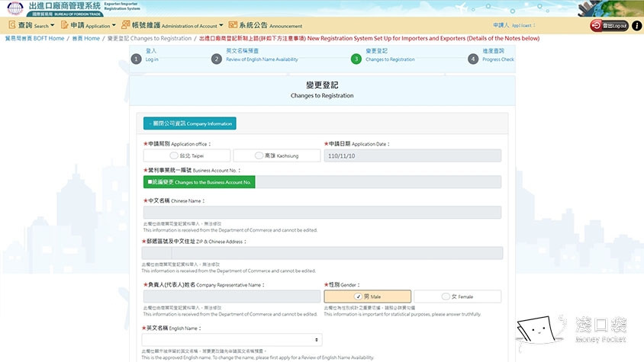Open the red New Registration System notice link
This screenshot has height=362, width=644.
pos(369,38)
